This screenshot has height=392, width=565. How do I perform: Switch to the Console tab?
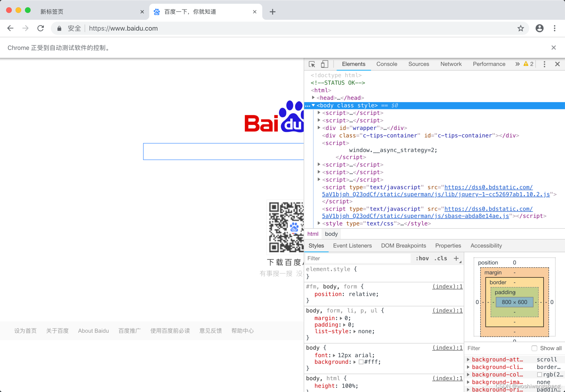387,64
